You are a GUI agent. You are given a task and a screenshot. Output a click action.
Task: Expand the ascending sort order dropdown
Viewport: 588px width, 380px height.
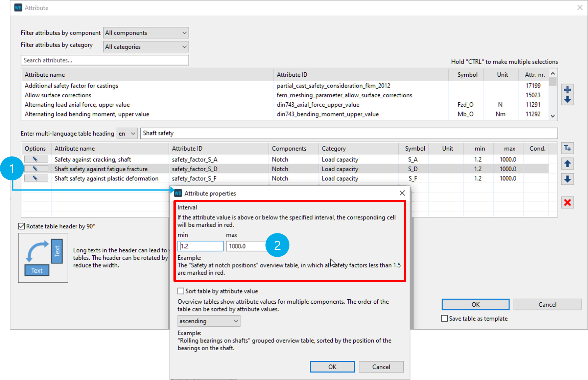(x=209, y=321)
